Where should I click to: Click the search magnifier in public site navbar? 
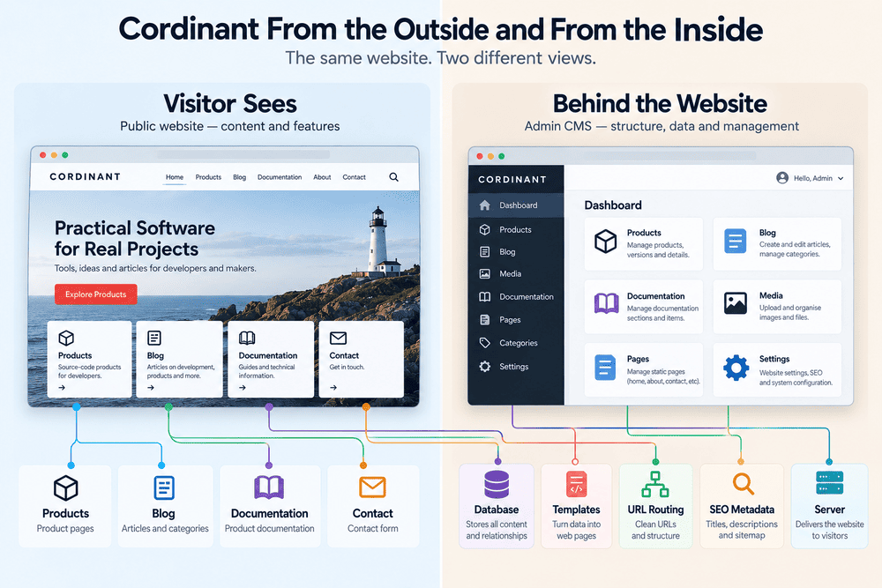393,177
